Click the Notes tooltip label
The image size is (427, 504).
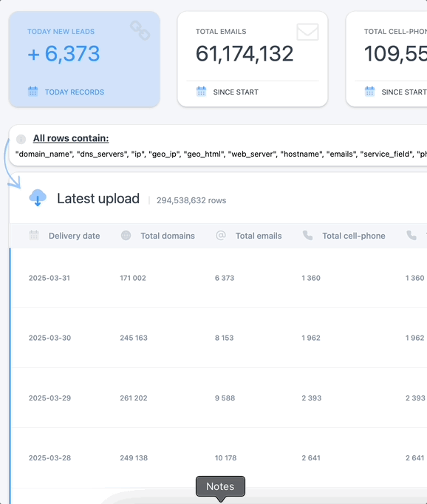coord(220,486)
